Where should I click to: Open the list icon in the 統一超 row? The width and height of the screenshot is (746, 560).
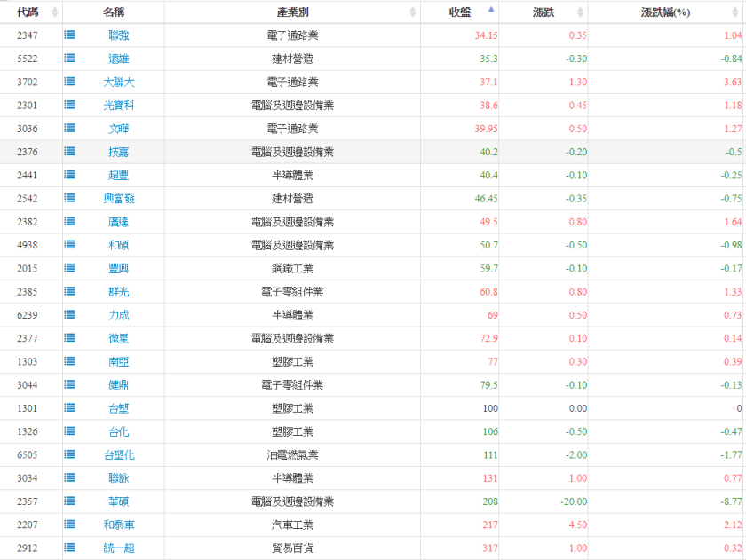(70, 548)
